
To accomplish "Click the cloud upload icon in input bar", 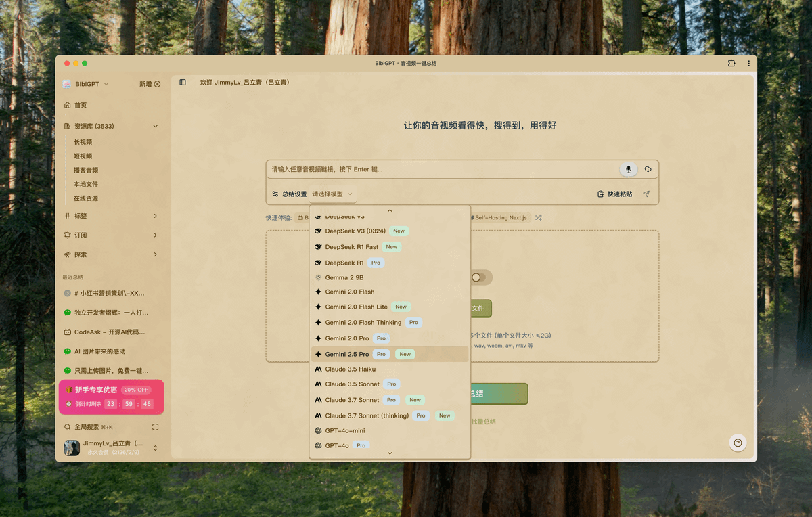I will tap(648, 169).
